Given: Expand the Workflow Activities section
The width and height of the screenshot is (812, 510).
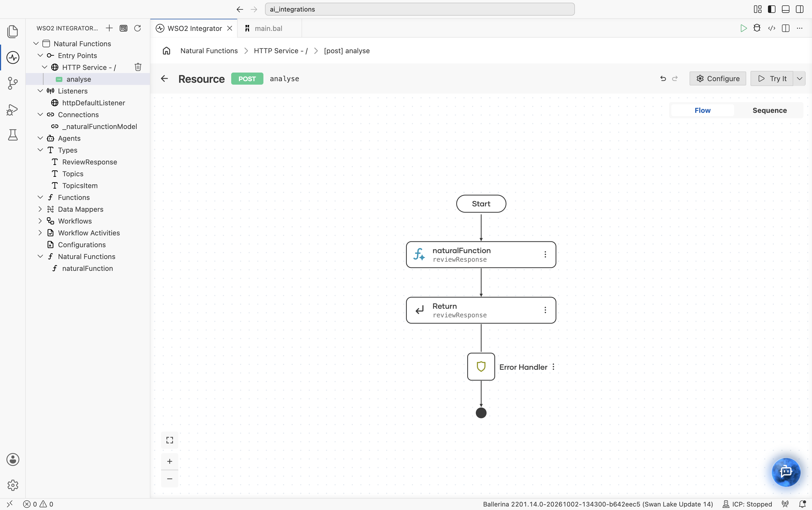Looking at the screenshot, I should (x=40, y=233).
